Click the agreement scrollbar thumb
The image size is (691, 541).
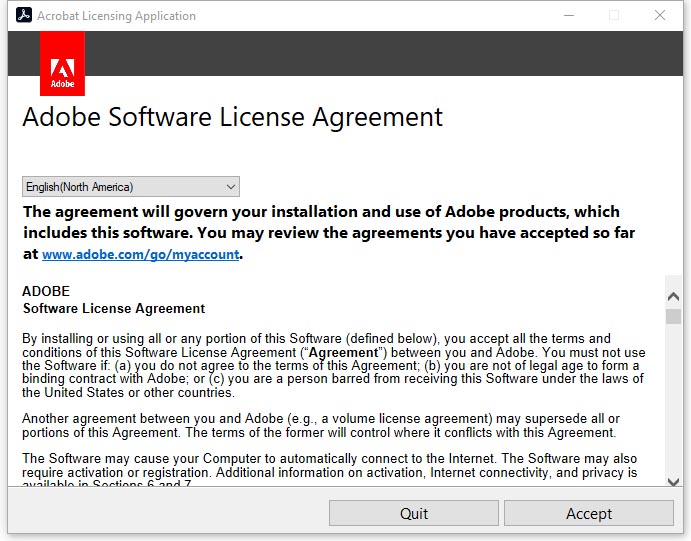(673, 317)
